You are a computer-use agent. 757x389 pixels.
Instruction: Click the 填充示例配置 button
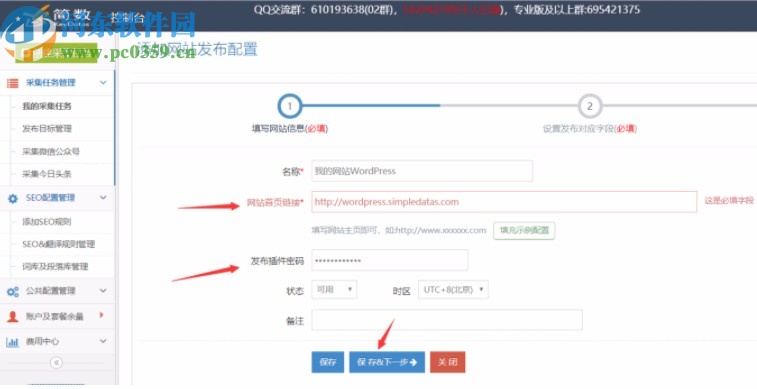pos(524,230)
